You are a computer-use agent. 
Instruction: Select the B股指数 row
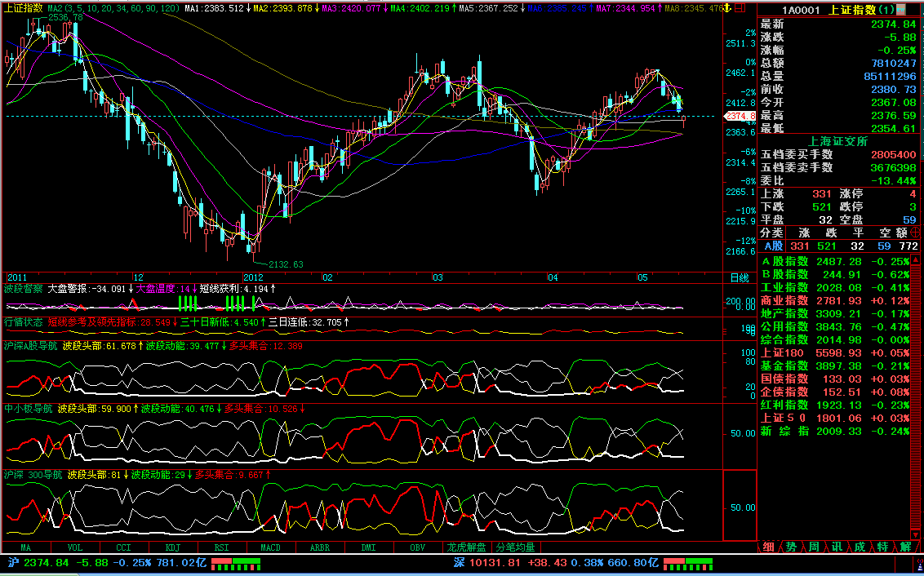[x=834, y=274]
